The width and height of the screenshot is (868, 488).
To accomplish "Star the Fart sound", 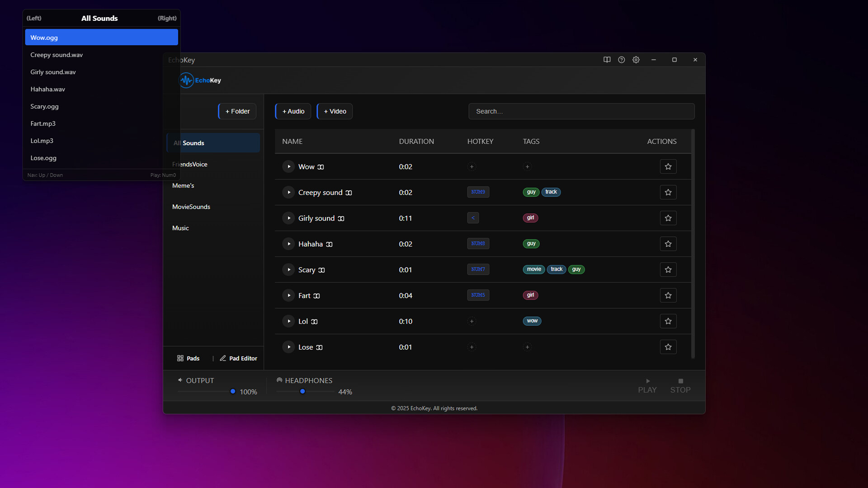I will click(x=668, y=296).
